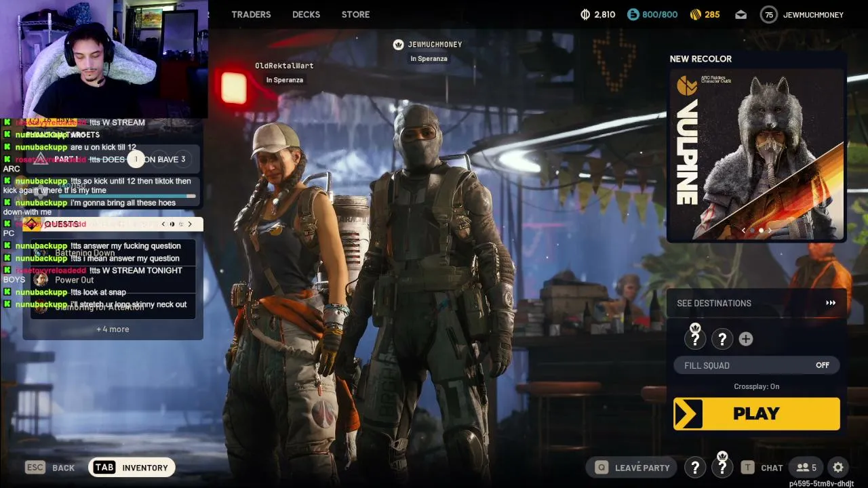This screenshot has height=488, width=868.
Task: Go Back with the ESC button
Action: tap(50, 468)
